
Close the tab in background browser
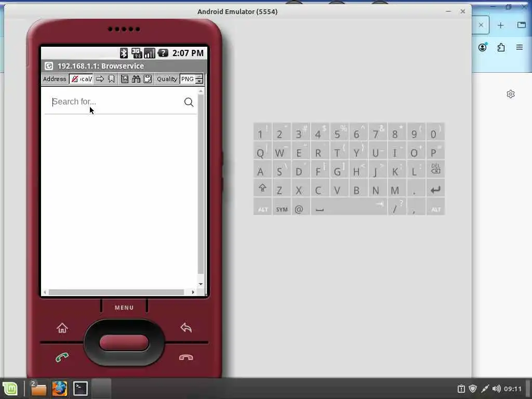[481, 25]
